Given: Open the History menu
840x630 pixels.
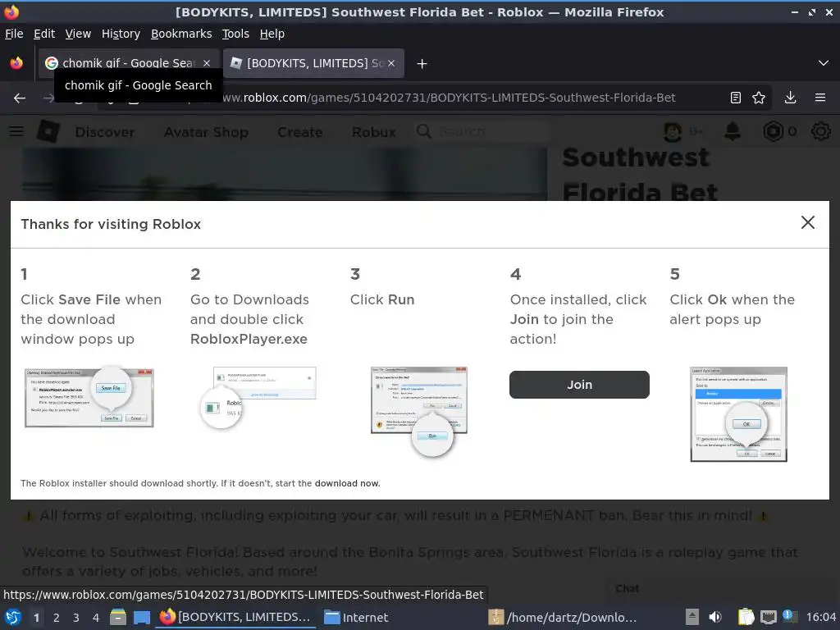Looking at the screenshot, I should click(x=121, y=34).
